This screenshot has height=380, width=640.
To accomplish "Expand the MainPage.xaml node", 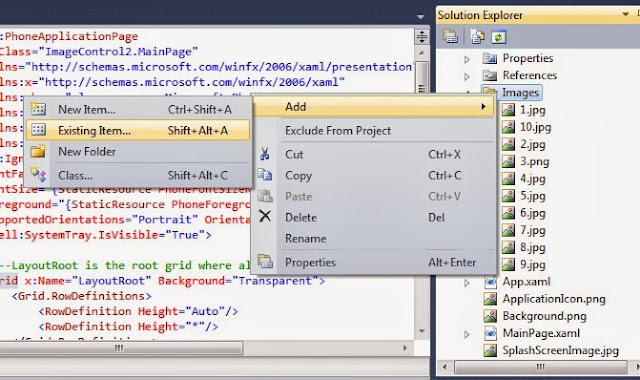I will (x=467, y=334).
